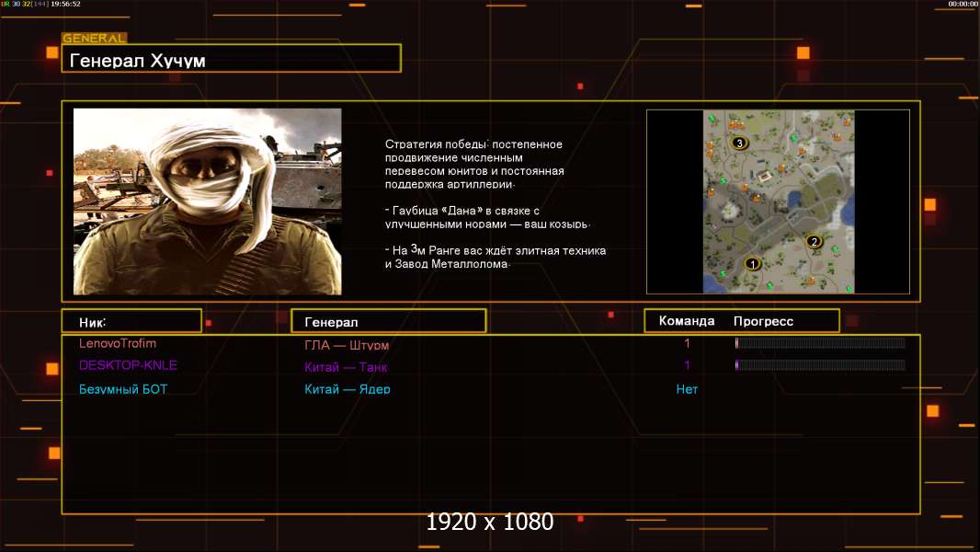The image size is (980, 552).
Task: Click Китай — Ядер general selection
Action: [347, 389]
